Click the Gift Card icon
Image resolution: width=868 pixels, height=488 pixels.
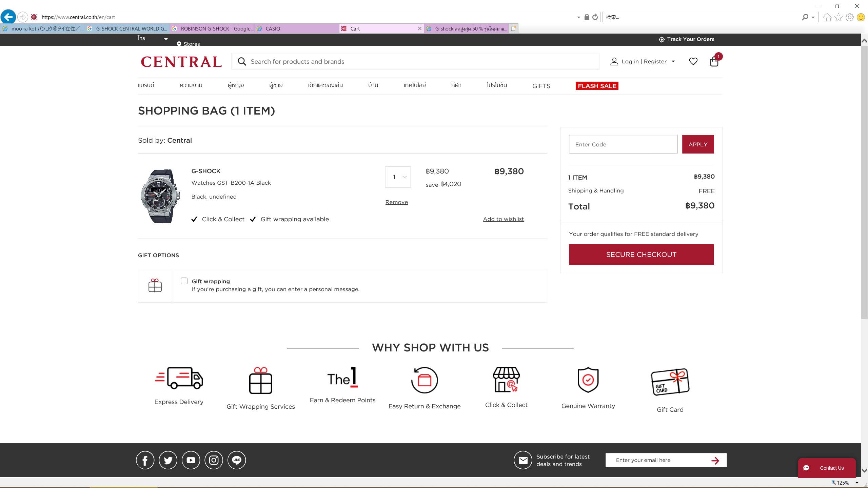pos(670,382)
